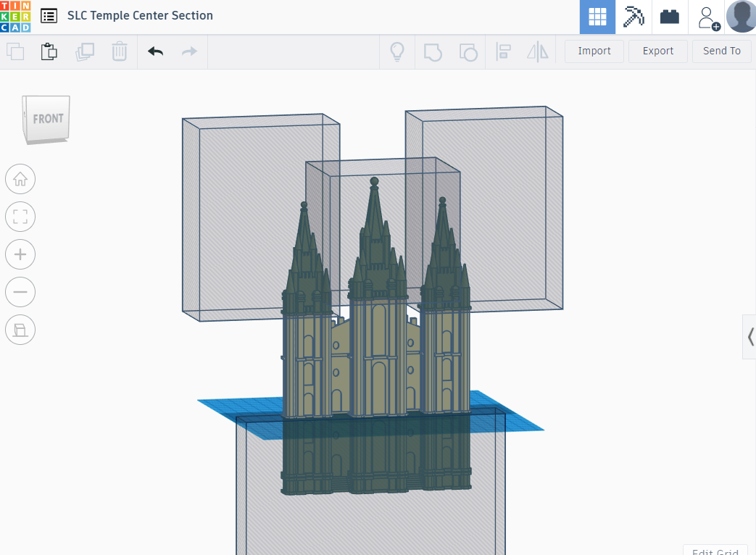Switch between orthographic and perspective view
The width and height of the screenshot is (756, 555).
20,330
